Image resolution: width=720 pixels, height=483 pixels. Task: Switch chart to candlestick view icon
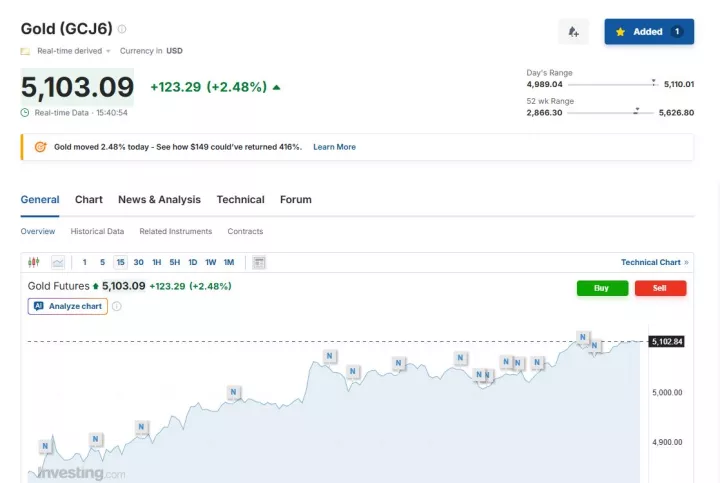pos(34,262)
